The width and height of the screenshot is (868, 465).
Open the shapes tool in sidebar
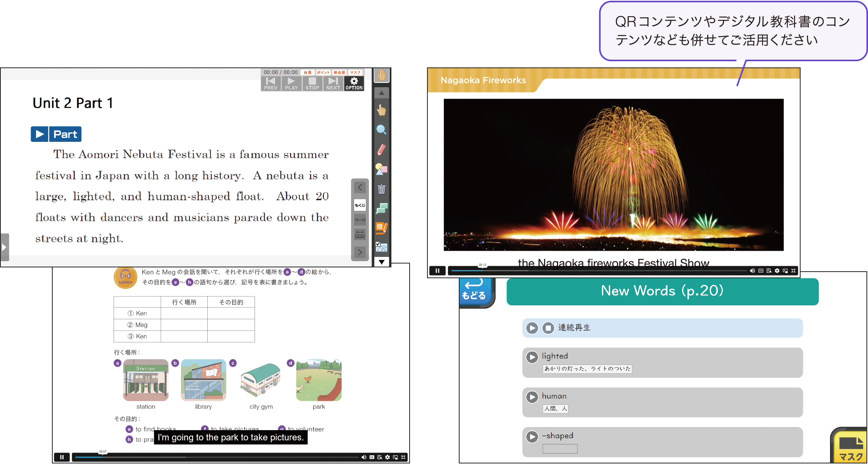tap(381, 169)
